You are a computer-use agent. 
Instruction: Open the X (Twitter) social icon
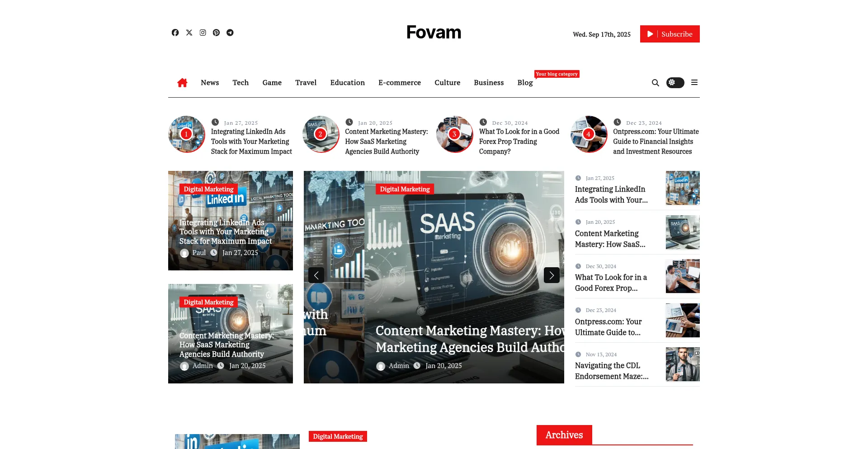(x=189, y=33)
